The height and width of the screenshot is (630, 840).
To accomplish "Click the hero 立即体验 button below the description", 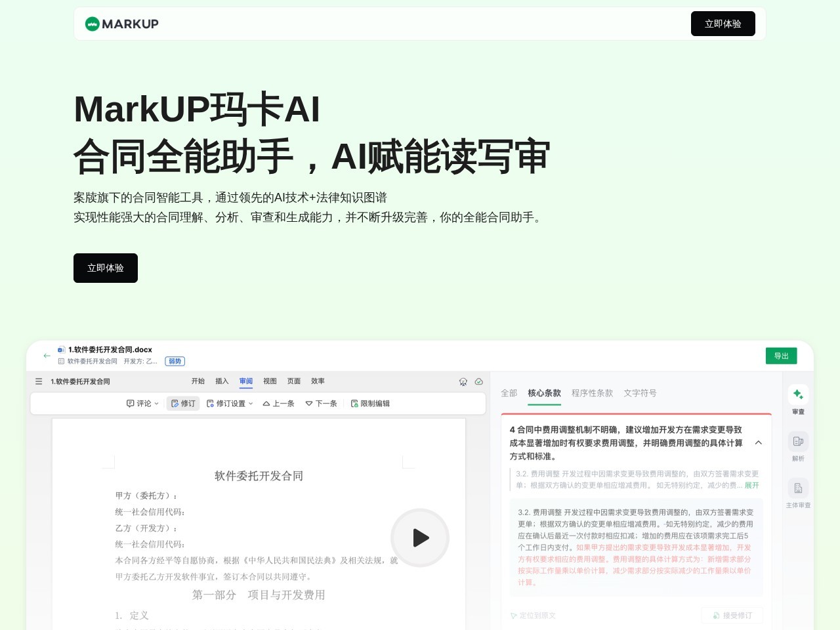I will coord(106,268).
